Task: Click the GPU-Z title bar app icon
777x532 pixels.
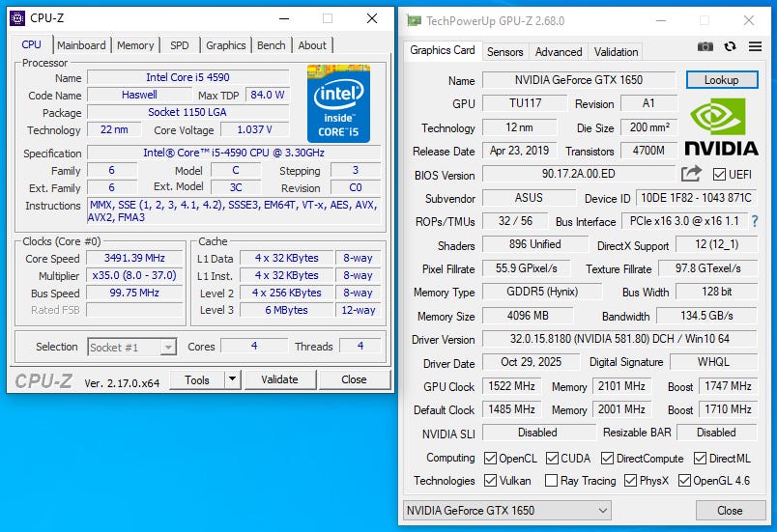Action: tap(414, 21)
